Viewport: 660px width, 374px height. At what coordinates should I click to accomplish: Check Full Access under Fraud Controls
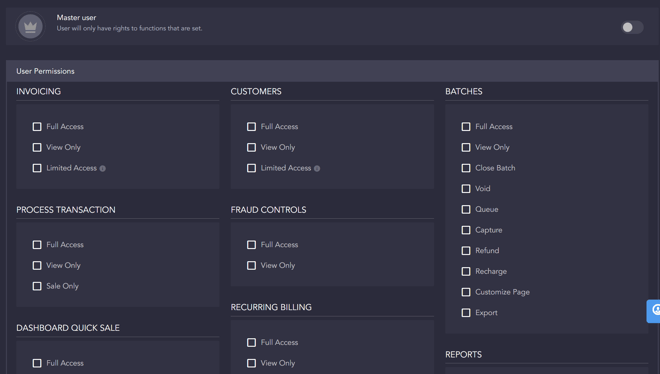(251, 245)
